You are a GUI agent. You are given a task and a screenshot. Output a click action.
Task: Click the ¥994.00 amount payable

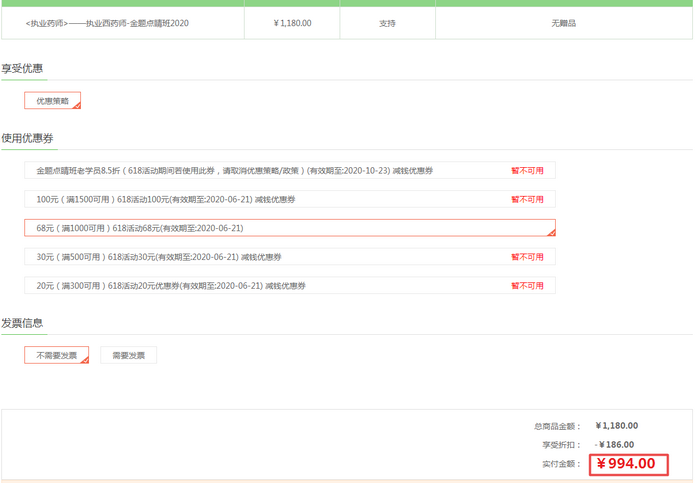pos(626,464)
